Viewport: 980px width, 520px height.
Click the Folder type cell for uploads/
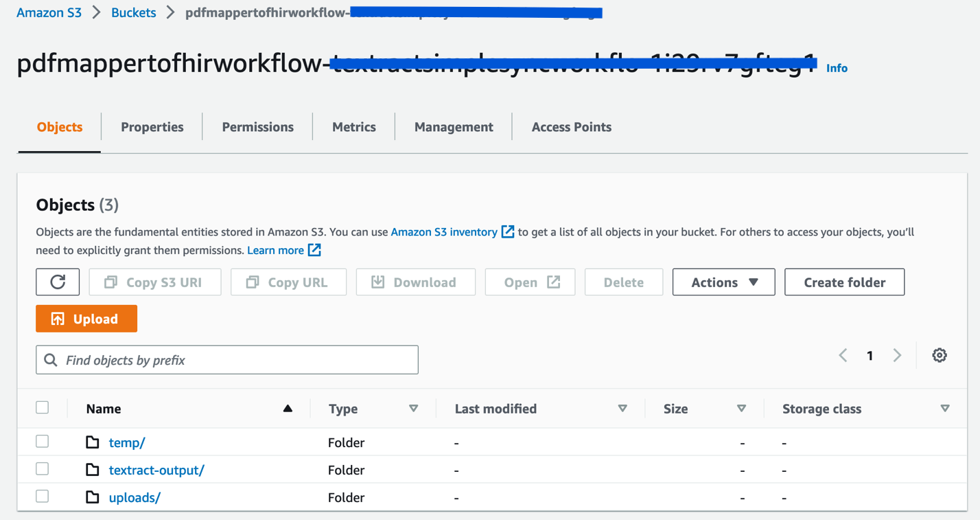(x=347, y=497)
